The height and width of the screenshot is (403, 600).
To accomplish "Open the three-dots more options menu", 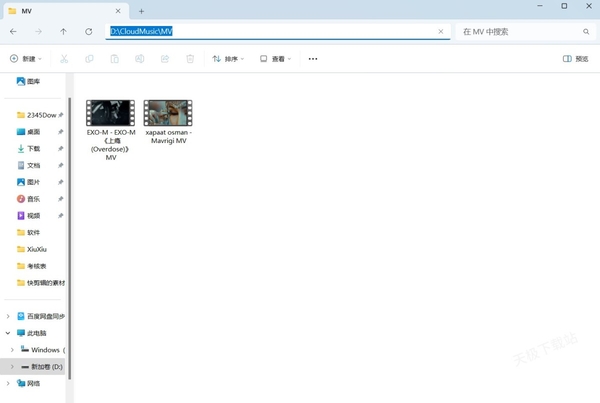I will [313, 59].
